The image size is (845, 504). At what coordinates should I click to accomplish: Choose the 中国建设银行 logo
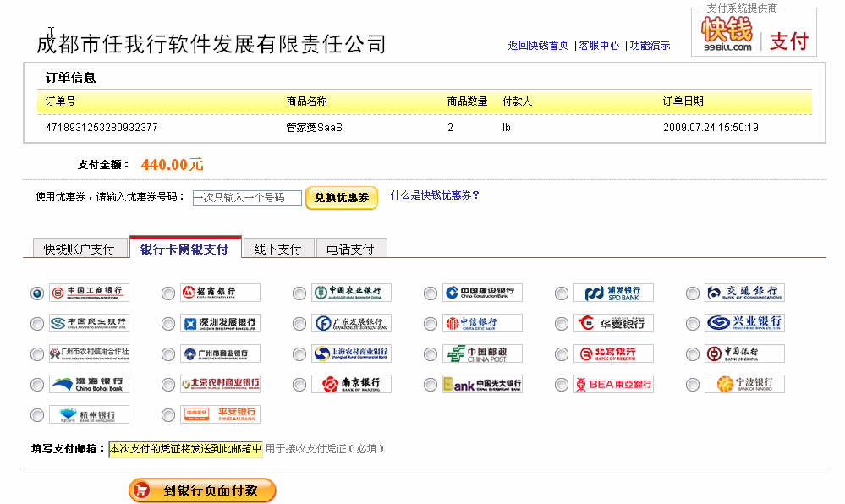(482, 292)
